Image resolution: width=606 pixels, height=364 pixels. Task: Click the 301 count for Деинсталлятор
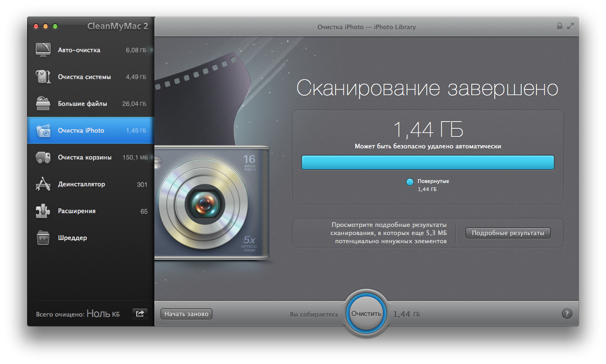click(142, 184)
